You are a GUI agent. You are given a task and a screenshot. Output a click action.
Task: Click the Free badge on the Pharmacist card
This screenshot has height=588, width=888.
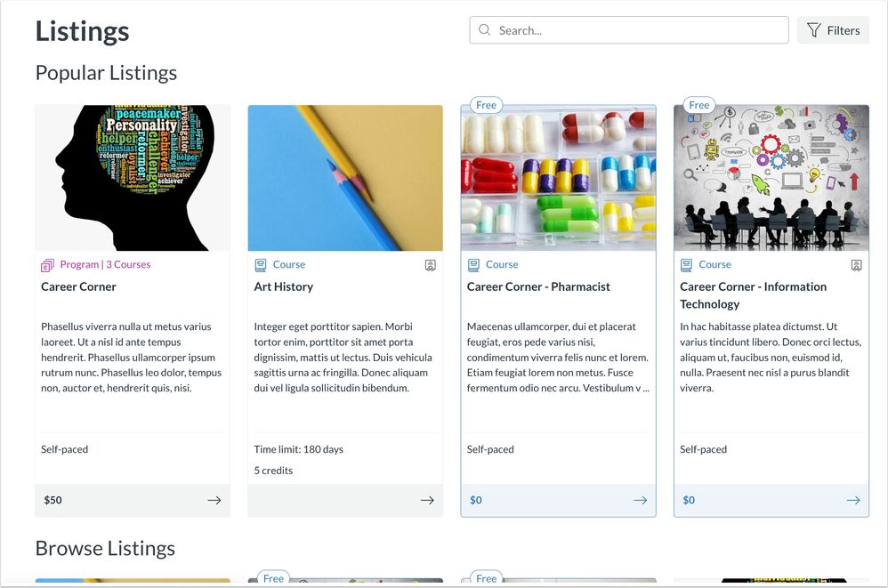[x=486, y=104]
